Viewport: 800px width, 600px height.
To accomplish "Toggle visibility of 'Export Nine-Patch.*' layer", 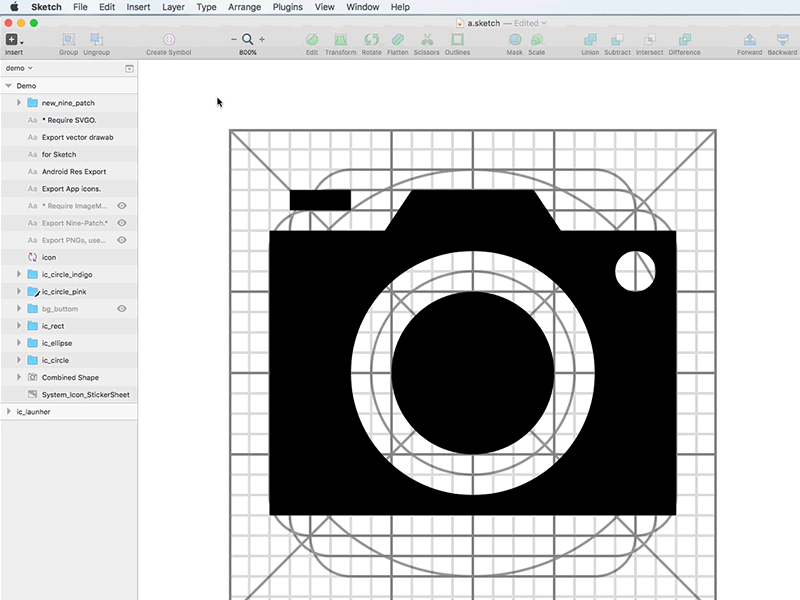I will (122, 223).
